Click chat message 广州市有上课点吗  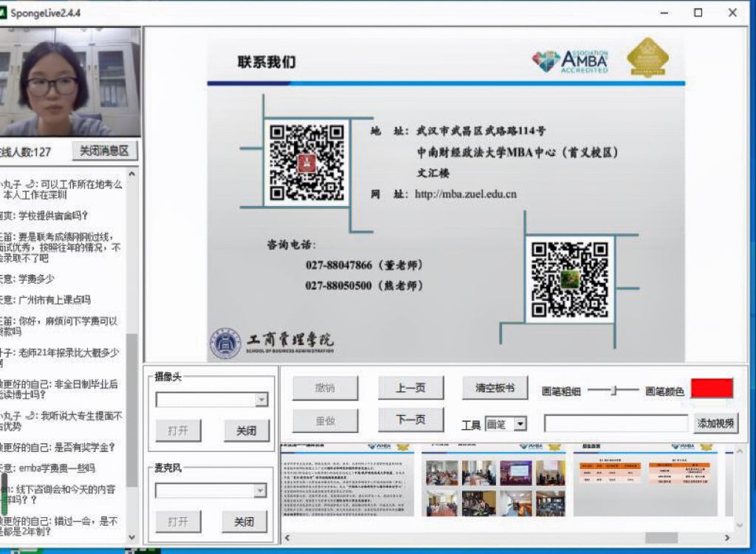click(54, 300)
